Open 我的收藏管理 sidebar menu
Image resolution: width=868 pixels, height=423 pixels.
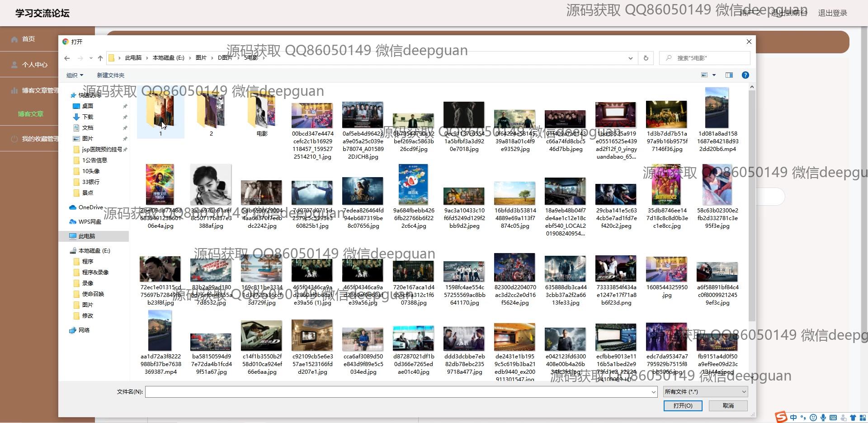coord(40,139)
